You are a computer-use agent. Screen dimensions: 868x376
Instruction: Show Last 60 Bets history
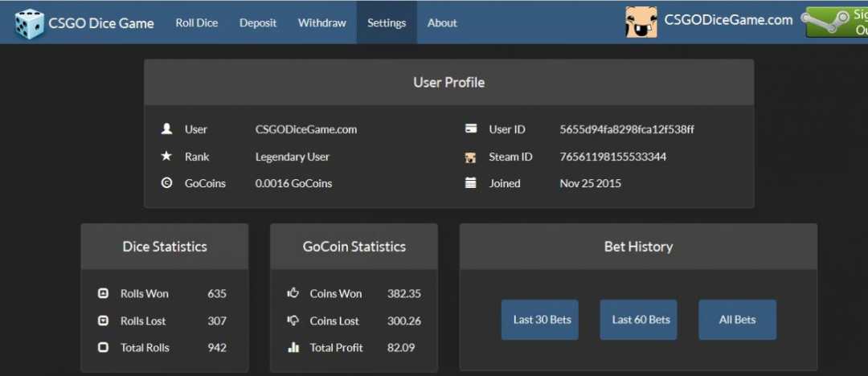[x=639, y=320]
